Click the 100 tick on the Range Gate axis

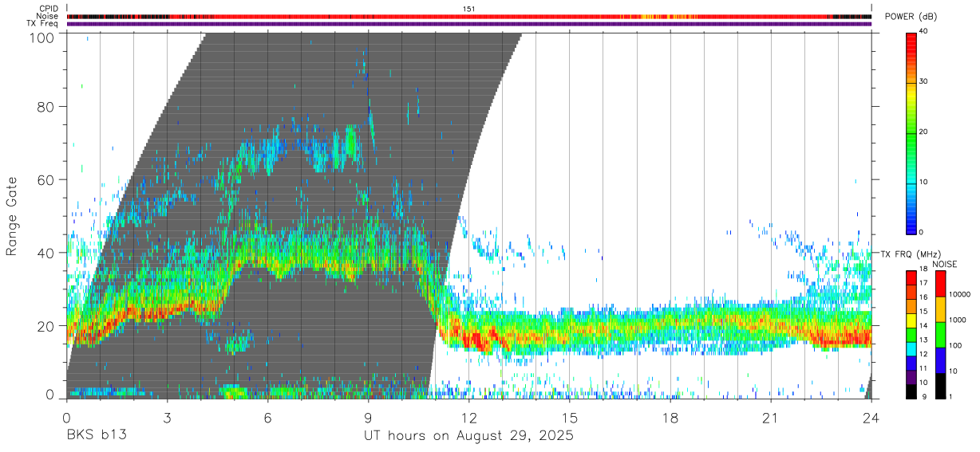42,37
